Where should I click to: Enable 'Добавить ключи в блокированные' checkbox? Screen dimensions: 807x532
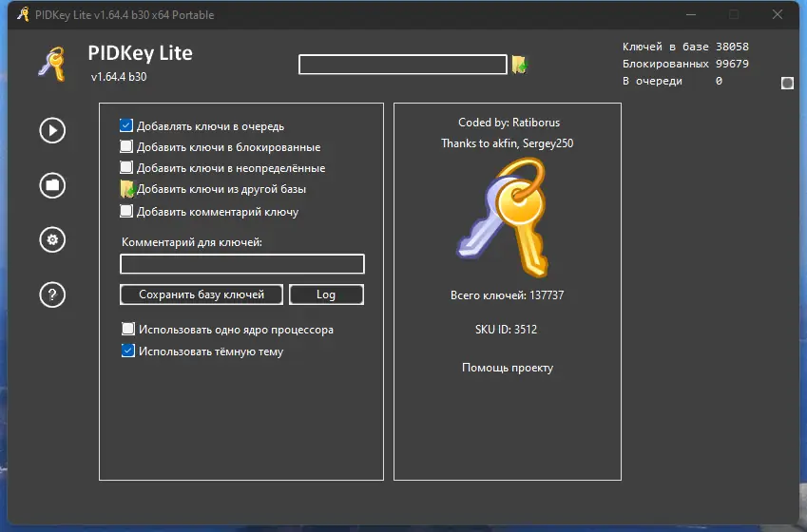(126, 146)
